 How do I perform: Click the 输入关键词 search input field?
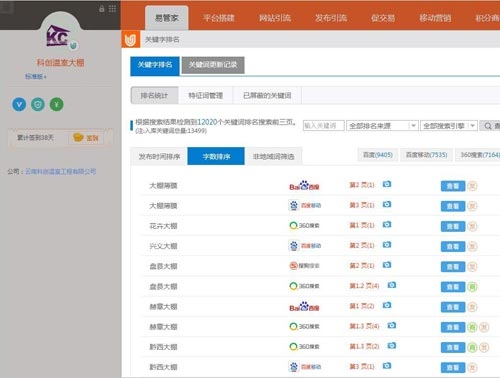(x=323, y=126)
